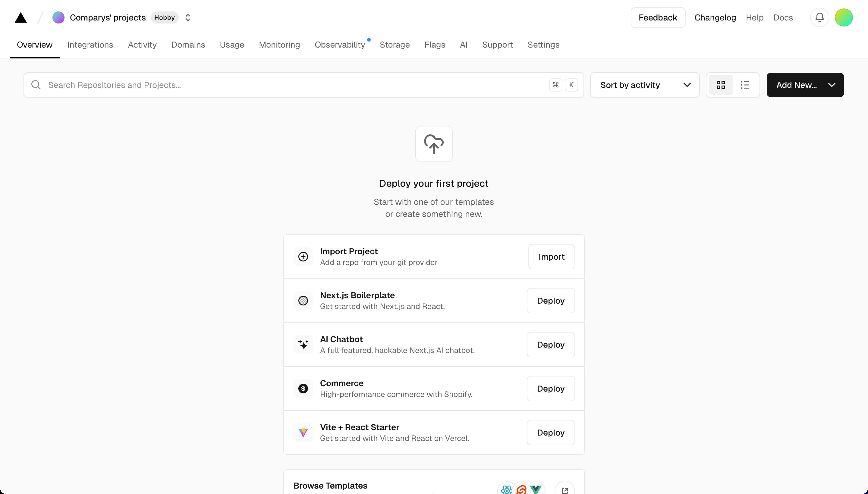Click the Import Project plus icon
This screenshot has width=868, height=494.
click(x=303, y=257)
